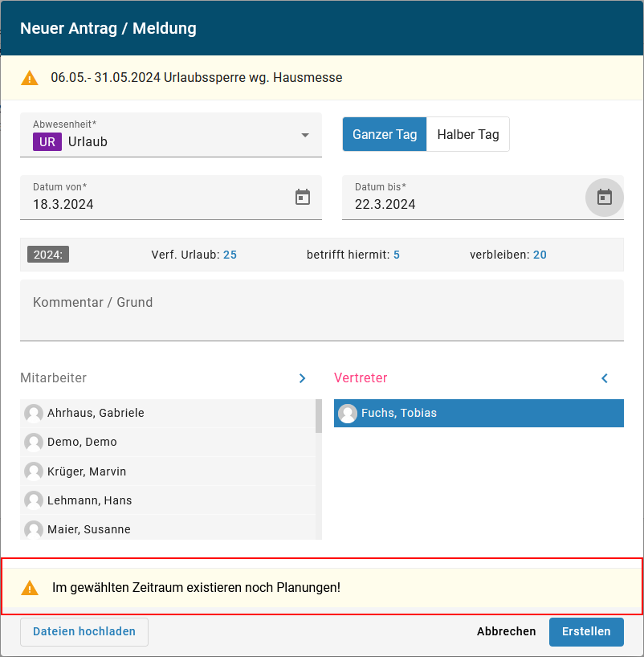Viewport: 644px width, 657px height.
Task: Click the Urlaubssperre warning triangle icon
Action: coord(30,78)
